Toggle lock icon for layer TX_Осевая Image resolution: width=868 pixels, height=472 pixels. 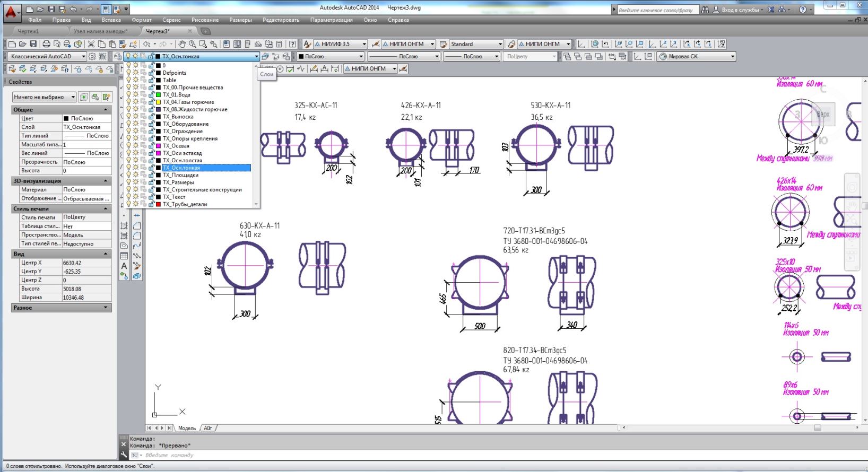[151, 146]
